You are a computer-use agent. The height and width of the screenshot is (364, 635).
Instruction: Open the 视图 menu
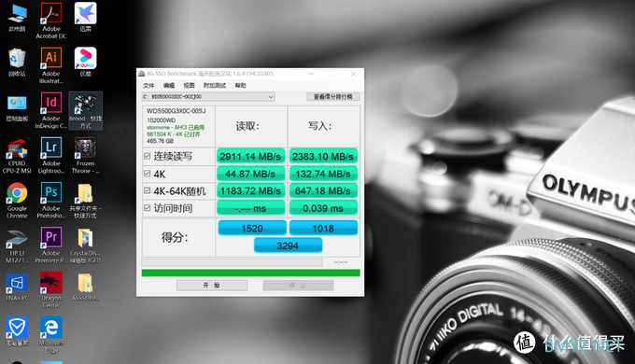pos(190,86)
